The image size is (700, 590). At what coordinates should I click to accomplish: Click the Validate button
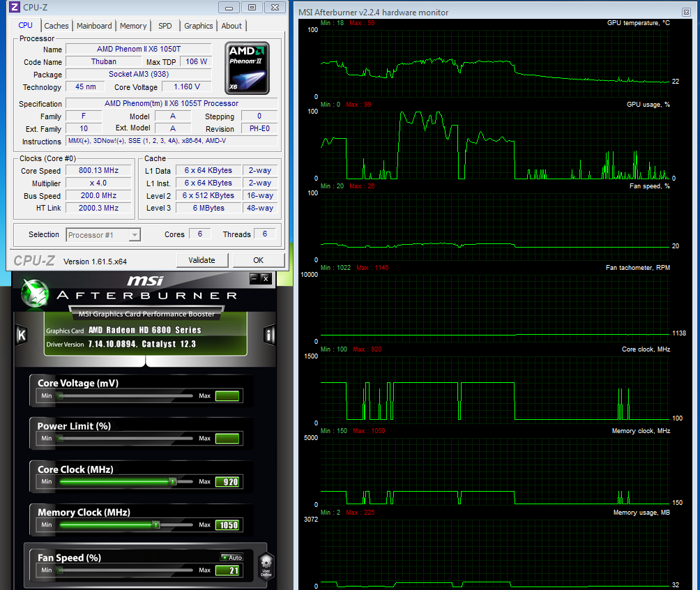click(x=201, y=260)
